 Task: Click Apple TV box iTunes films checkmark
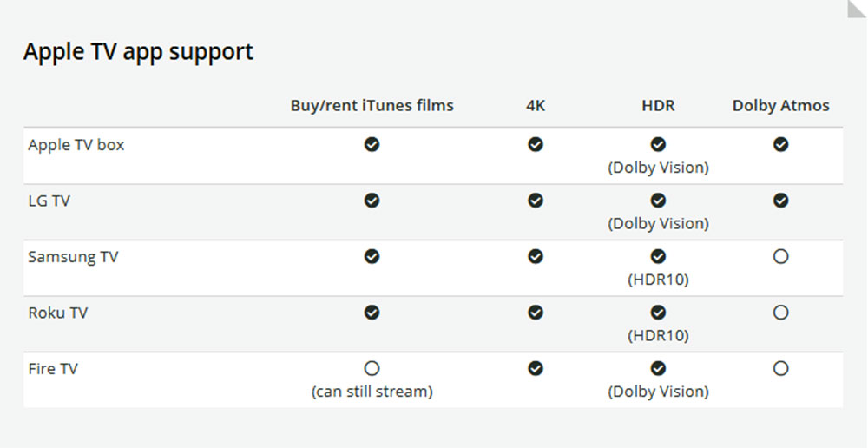[x=372, y=145]
